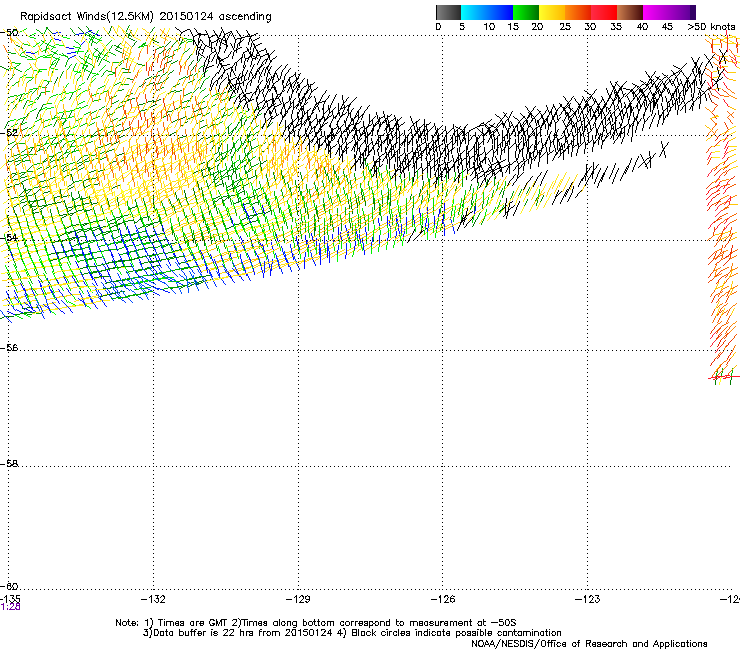Click the dark purple >50 knots band
The width and height of the screenshot is (740, 650).
coord(693,12)
